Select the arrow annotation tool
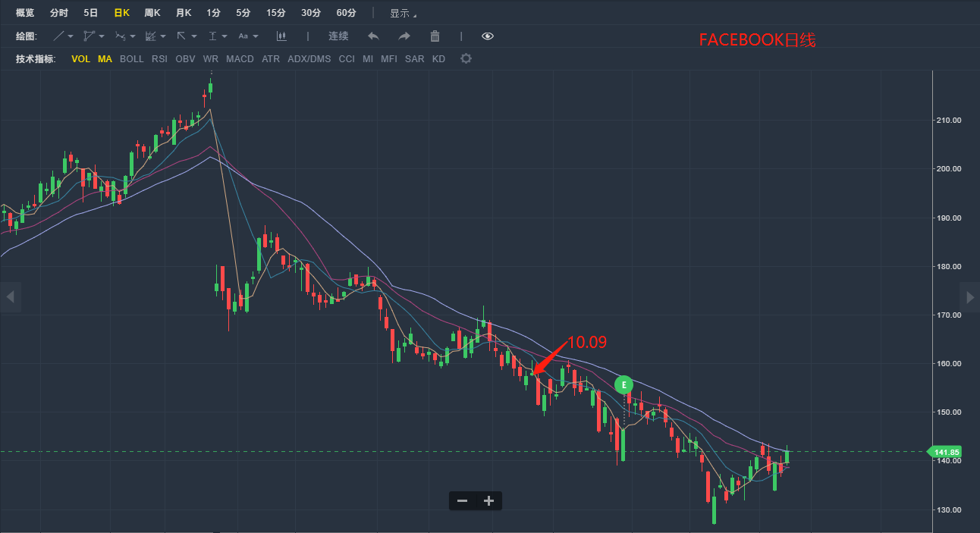The height and width of the screenshot is (533, 980). [x=181, y=36]
